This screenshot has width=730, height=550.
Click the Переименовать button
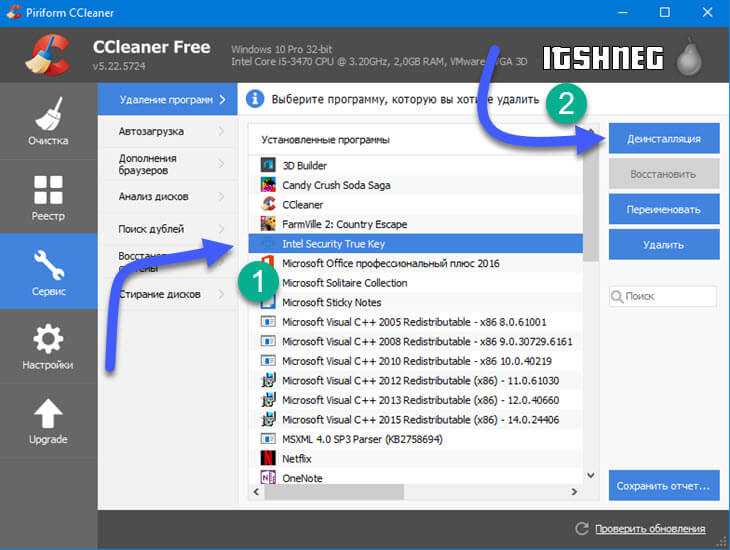(664, 209)
